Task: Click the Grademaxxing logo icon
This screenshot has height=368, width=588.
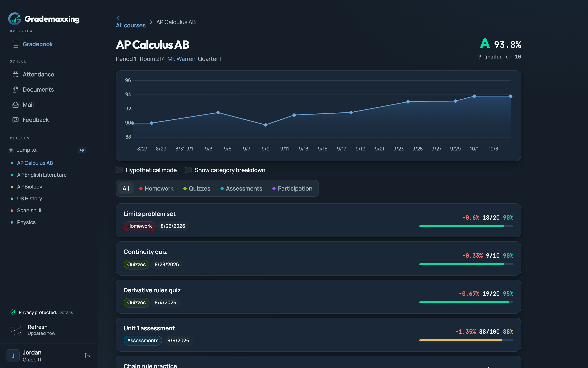Action: [15, 19]
